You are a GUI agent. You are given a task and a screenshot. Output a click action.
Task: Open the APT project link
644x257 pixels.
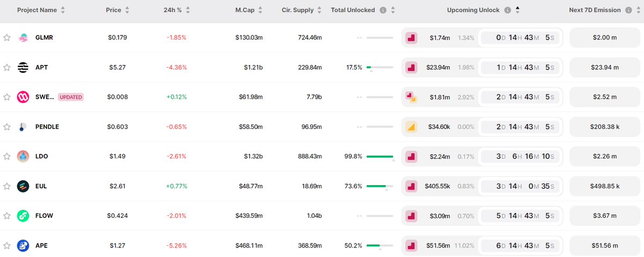point(41,67)
